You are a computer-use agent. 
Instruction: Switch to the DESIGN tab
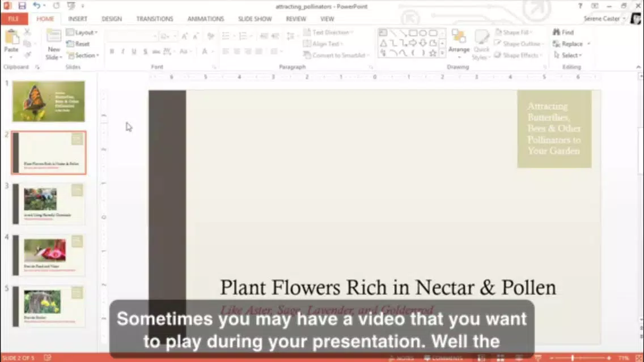[112, 19]
